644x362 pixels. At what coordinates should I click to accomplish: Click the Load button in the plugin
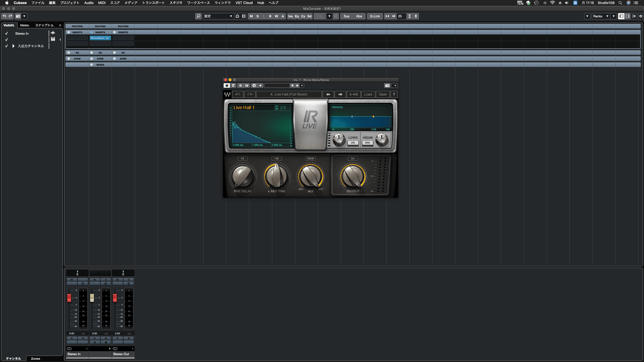368,94
